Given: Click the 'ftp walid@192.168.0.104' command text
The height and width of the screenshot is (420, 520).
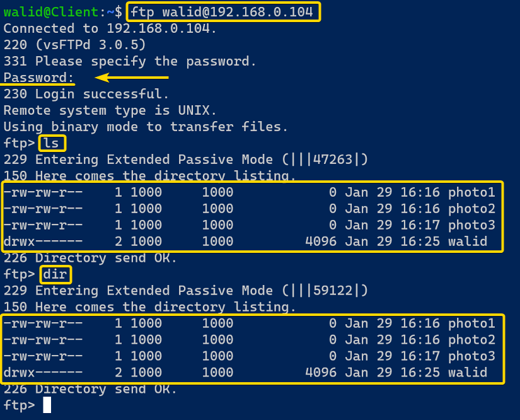Looking at the screenshot, I should [221, 12].
